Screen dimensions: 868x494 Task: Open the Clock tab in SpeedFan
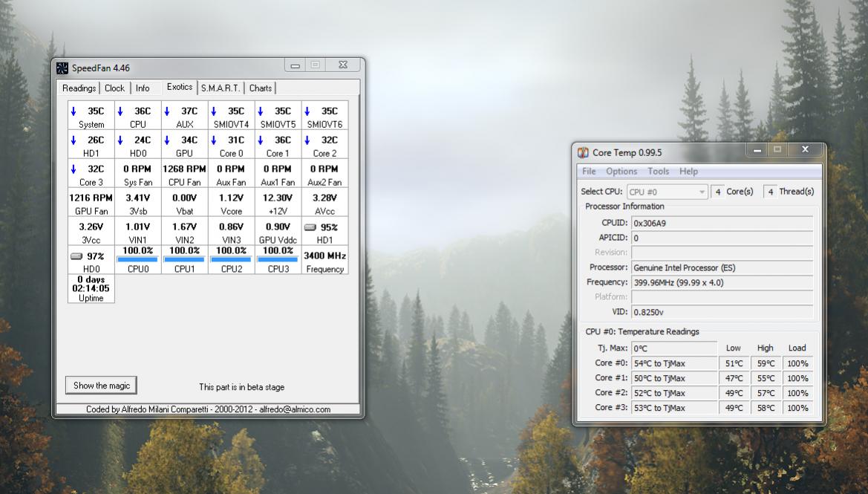(114, 88)
